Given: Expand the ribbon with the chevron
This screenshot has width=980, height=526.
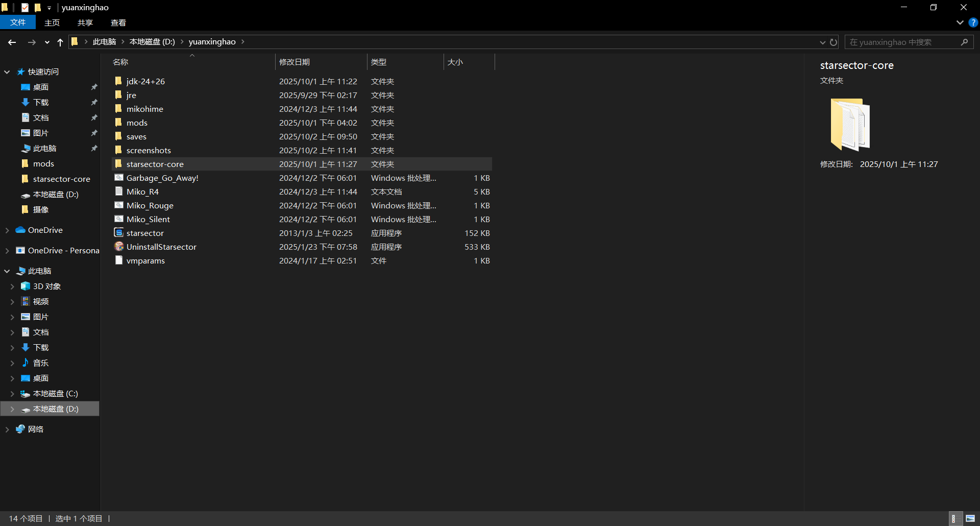Looking at the screenshot, I should coord(960,22).
